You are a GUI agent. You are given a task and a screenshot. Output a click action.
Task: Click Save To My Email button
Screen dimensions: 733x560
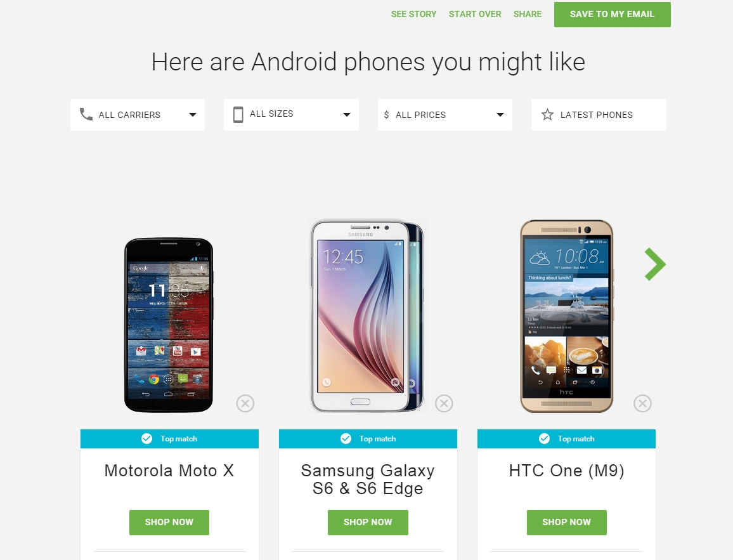click(x=613, y=15)
